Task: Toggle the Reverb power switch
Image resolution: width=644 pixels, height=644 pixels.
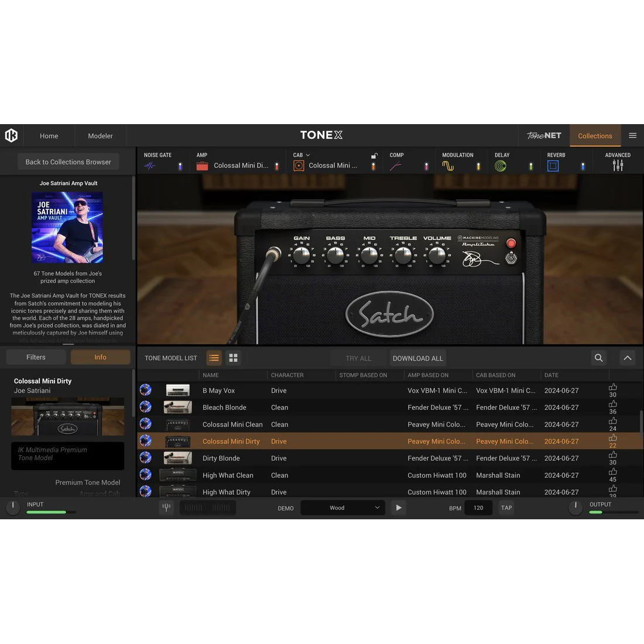Action: pyautogui.click(x=583, y=166)
